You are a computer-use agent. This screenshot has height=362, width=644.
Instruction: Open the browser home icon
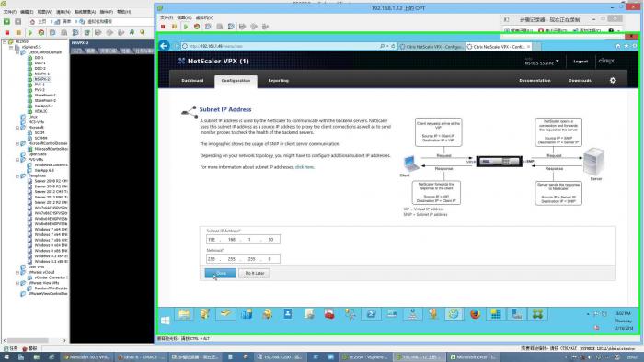618,46
